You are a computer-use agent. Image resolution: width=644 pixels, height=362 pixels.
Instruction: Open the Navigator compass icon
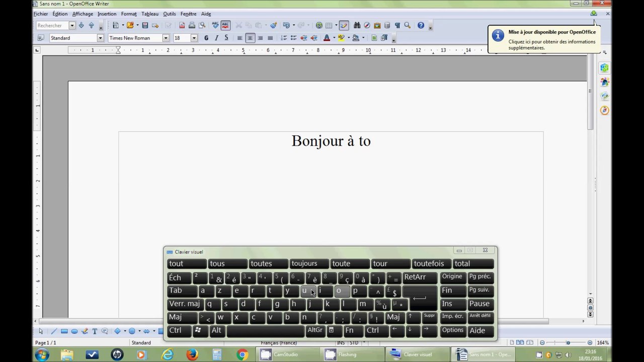pos(367,25)
